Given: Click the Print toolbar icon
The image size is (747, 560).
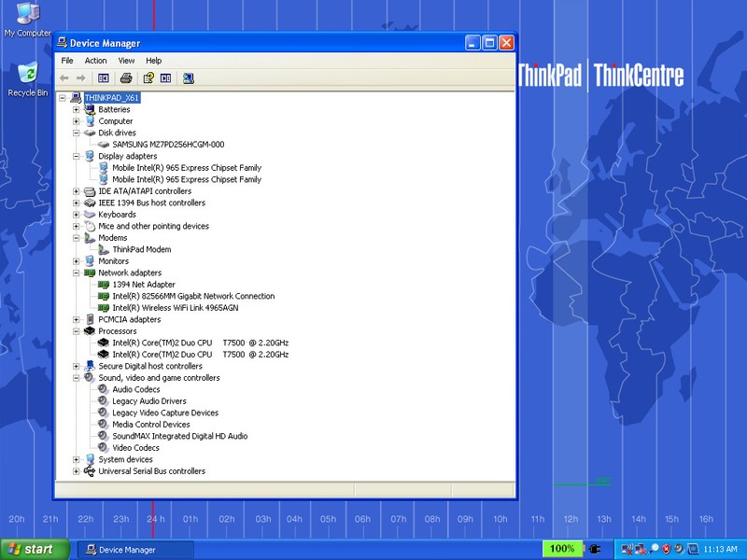Looking at the screenshot, I should tap(126, 78).
